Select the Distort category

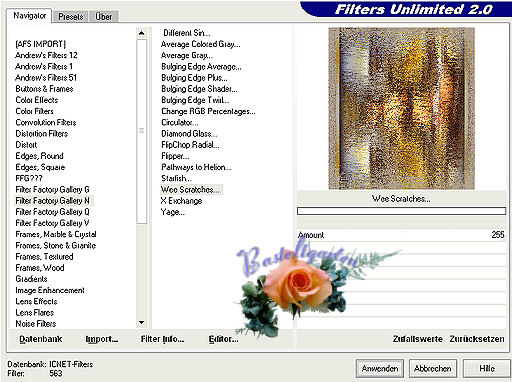click(x=26, y=145)
